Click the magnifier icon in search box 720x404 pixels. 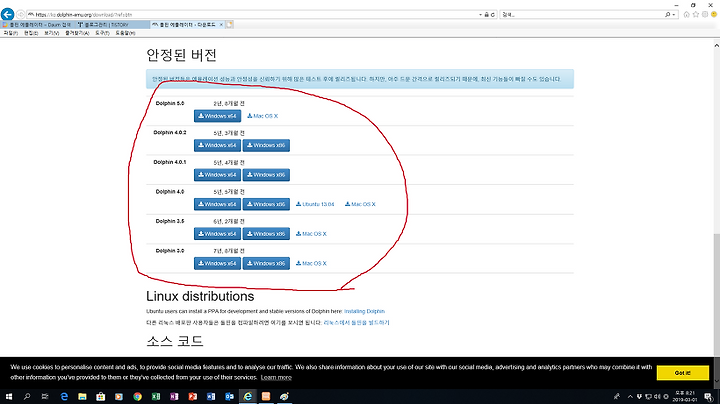click(667, 15)
